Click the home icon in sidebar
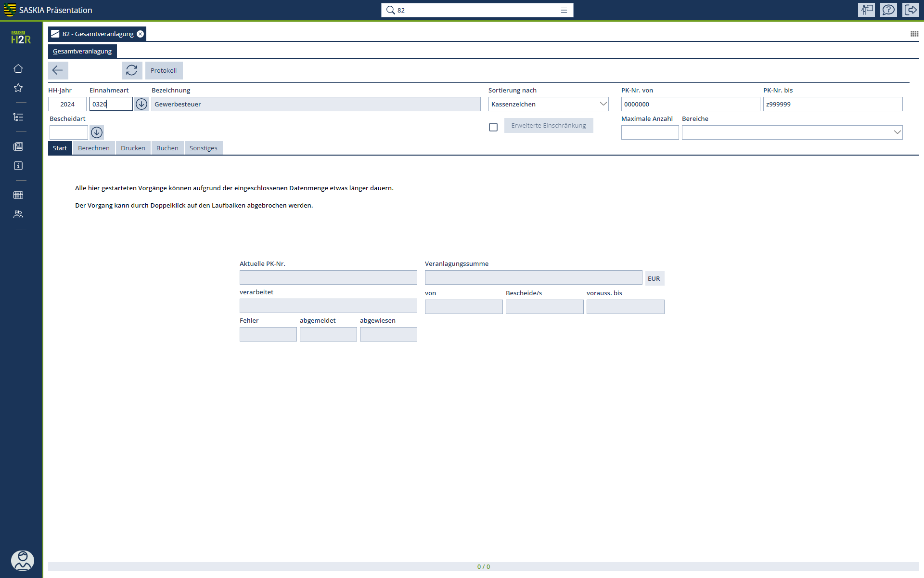Image resolution: width=924 pixels, height=578 pixels. click(18, 68)
